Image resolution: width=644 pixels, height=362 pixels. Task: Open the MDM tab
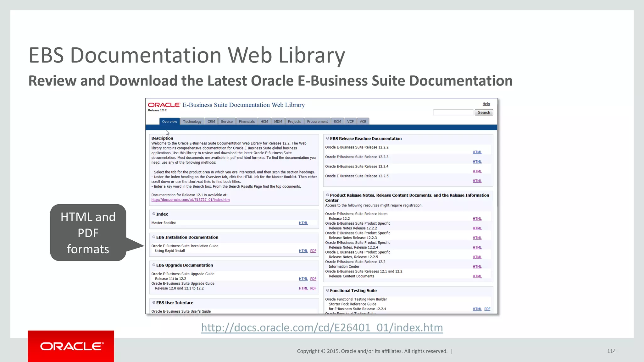(x=278, y=122)
